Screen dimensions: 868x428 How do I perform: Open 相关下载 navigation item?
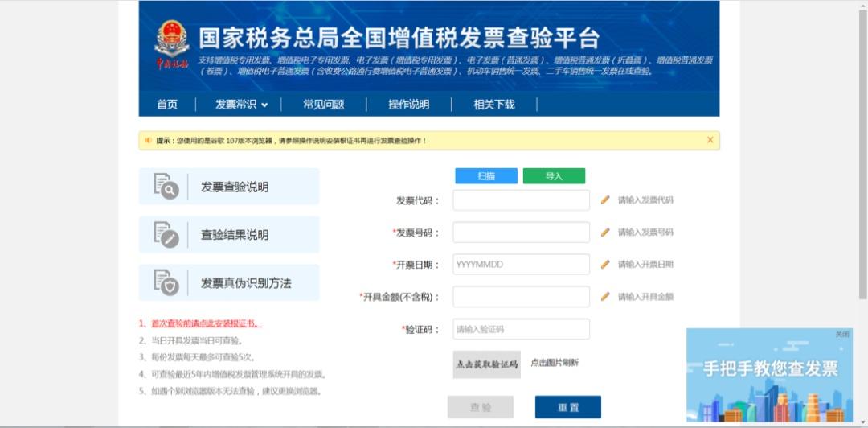tap(493, 105)
